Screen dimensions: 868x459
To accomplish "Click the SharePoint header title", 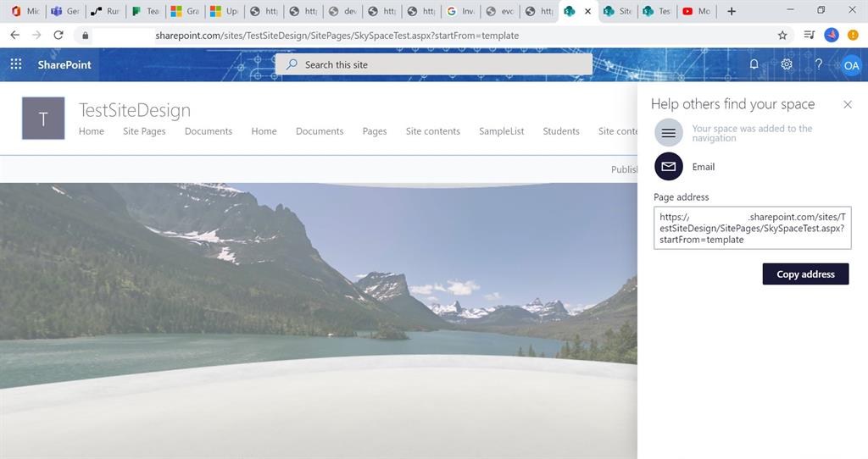I will click(64, 64).
